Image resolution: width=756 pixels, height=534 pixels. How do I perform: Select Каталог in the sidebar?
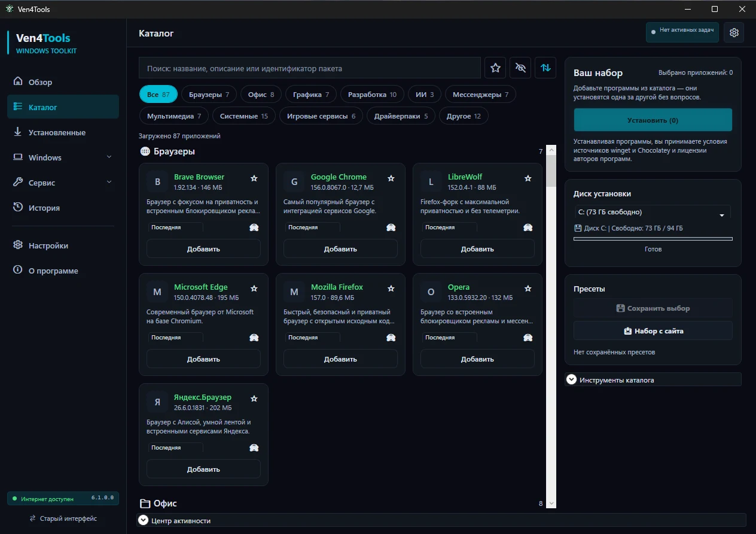coord(63,107)
